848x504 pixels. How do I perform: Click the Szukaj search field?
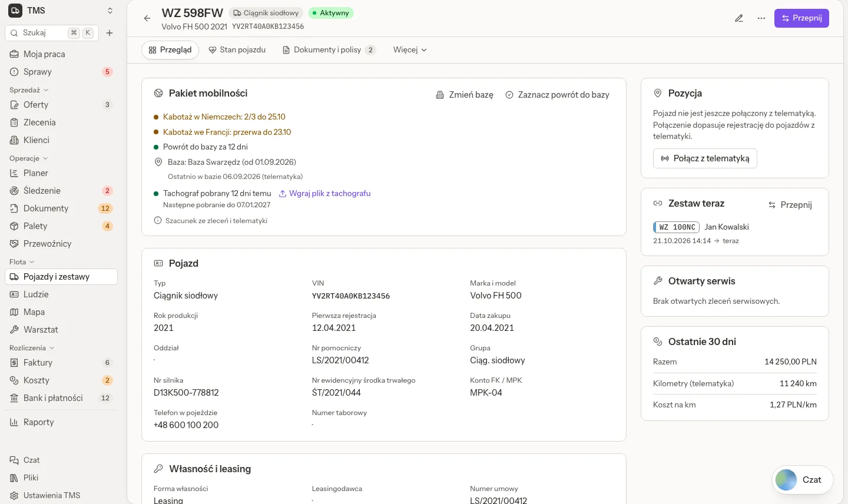point(52,33)
